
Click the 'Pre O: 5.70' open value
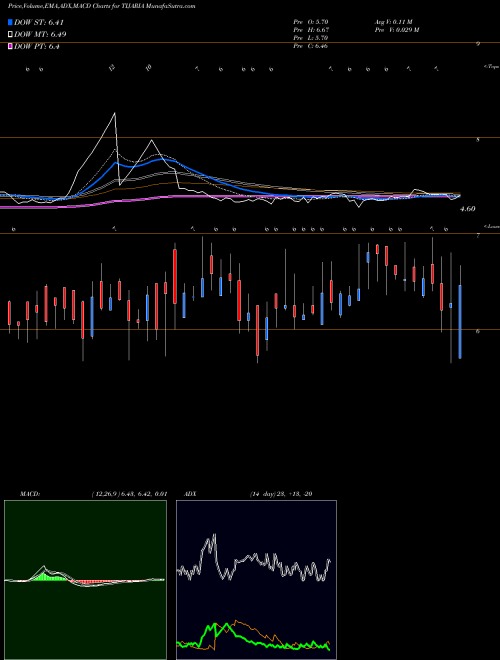tap(311, 21)
